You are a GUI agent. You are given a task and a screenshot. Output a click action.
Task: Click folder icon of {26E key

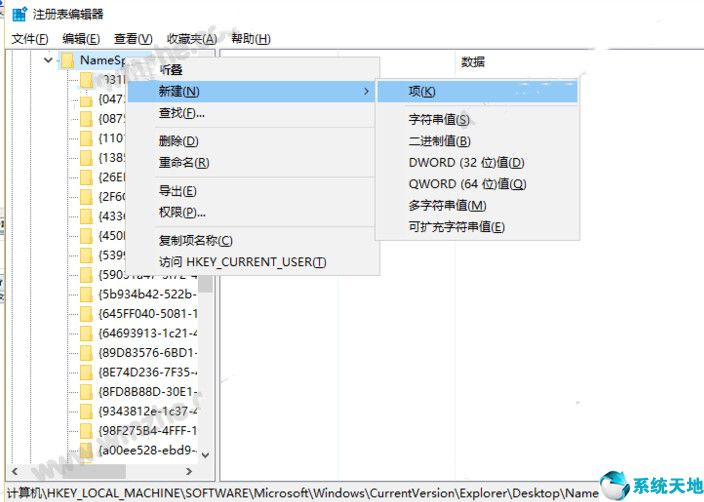(86, 177)
